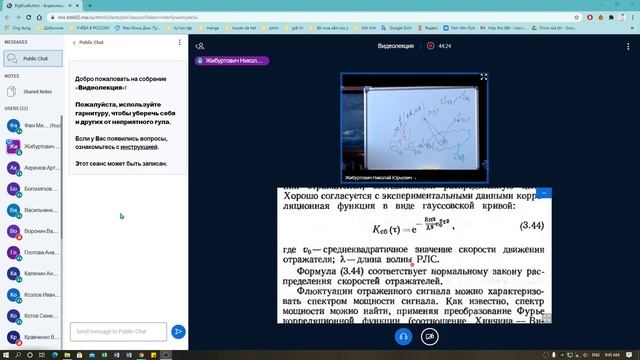640x360 pixels.
Task: Toggle the users list panel icon
Action: 200,46
